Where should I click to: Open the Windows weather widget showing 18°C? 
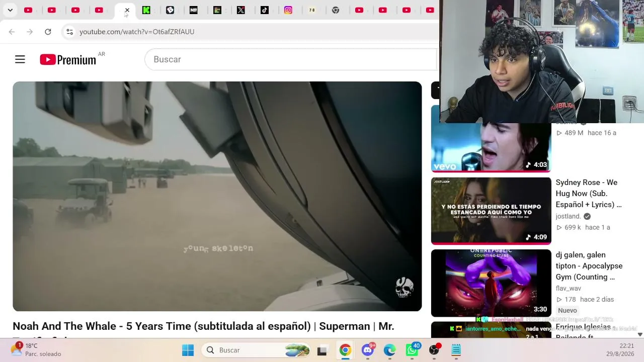coord(36,350)
